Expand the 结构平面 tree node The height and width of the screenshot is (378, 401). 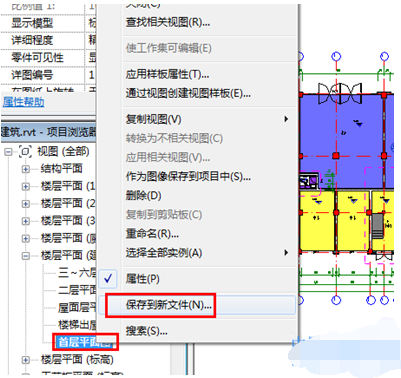(25, 169)
